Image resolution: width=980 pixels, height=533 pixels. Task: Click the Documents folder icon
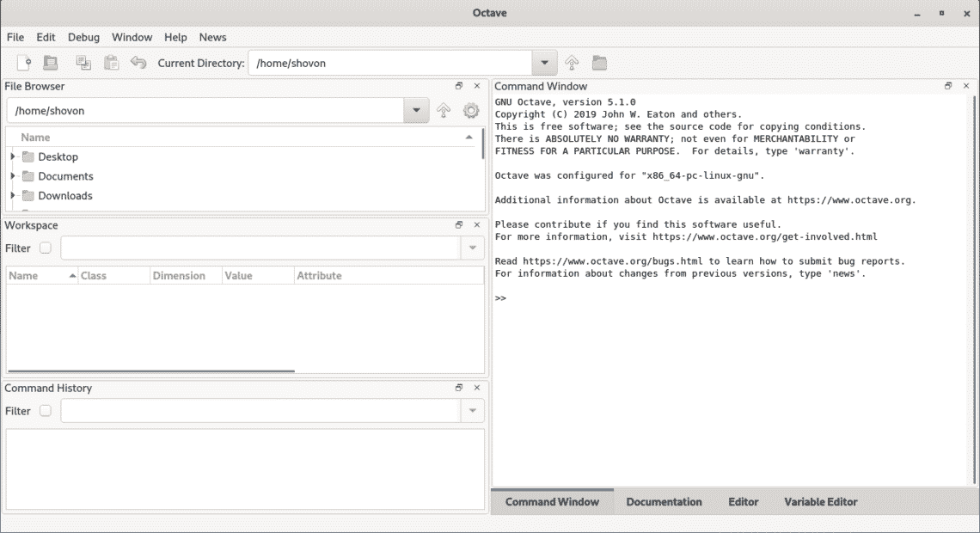28,176
